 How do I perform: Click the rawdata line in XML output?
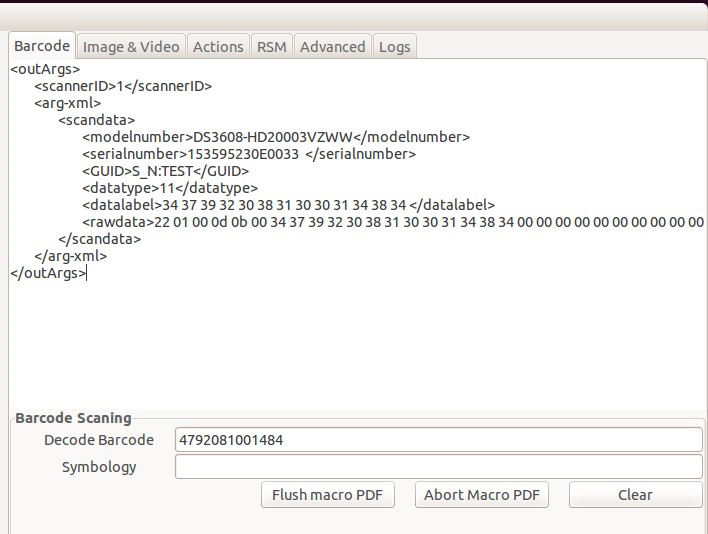coord(390,222)
